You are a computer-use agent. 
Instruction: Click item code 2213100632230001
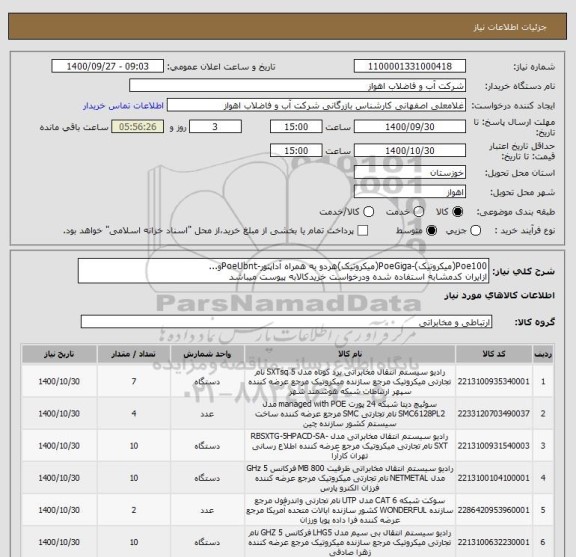point(493,542)
